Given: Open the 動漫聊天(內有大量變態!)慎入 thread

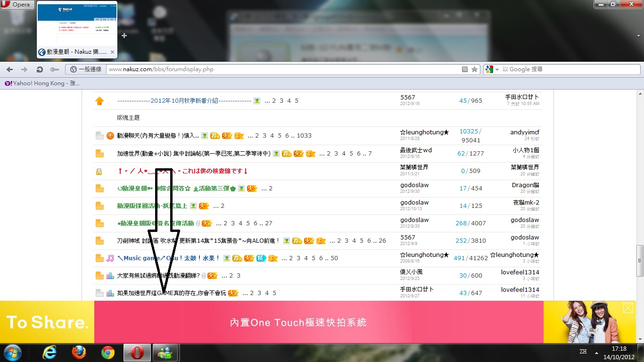Looking at the screenshot, I should [x=158, y=136].
